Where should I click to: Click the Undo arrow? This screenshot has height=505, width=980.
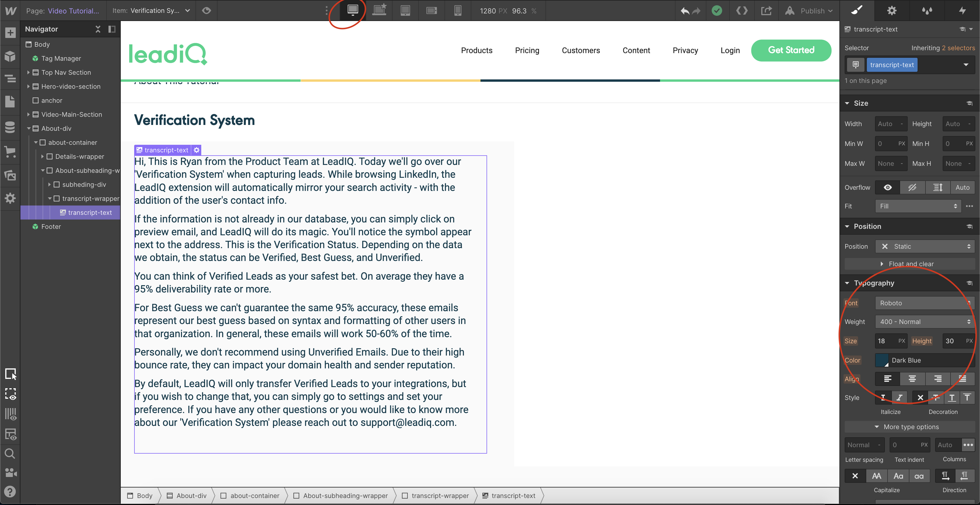(685, 11)
